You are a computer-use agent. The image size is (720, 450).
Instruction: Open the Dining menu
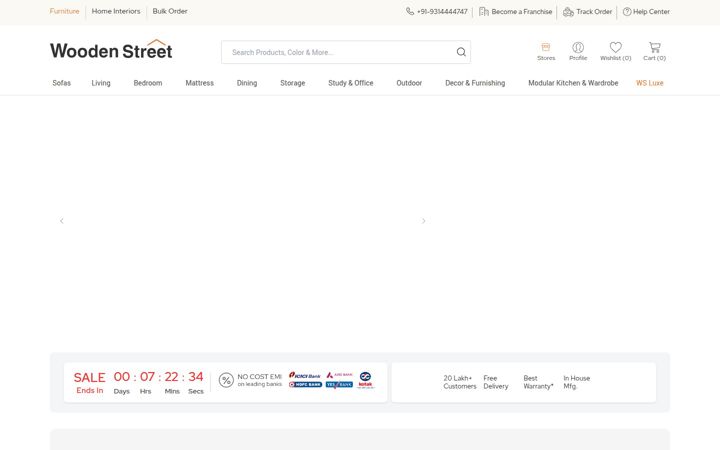tap(247, 83)
